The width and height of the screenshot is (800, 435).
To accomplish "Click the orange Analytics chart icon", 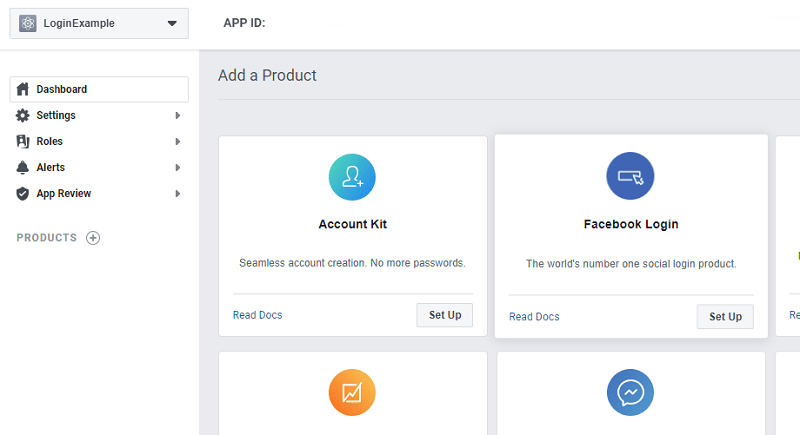I will pos(352,393).
